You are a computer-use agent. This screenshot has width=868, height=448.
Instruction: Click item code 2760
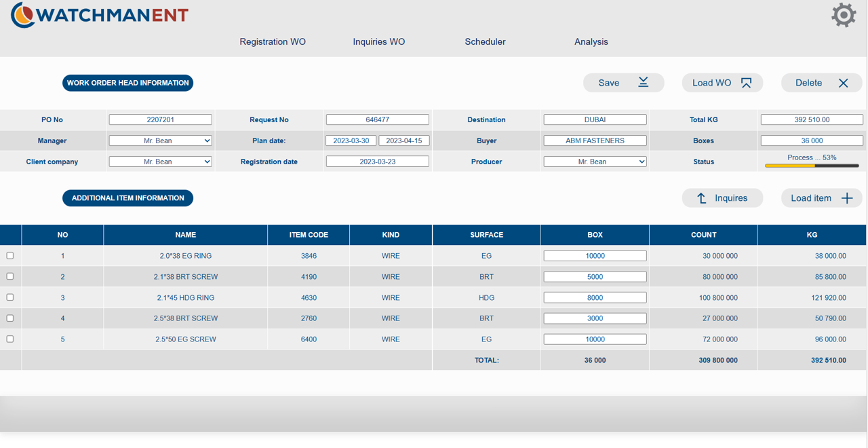pyautogui.click(x=309, y=318)
